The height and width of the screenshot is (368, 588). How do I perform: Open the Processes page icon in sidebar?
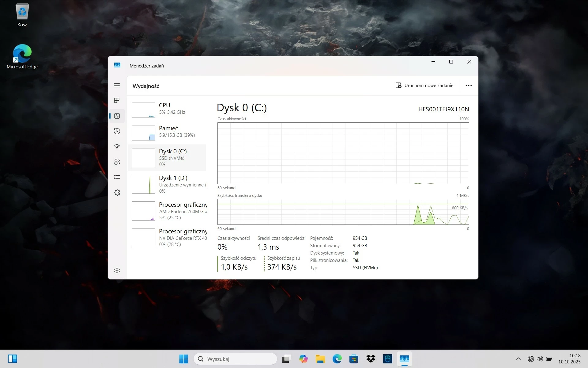tap(117, 100)
